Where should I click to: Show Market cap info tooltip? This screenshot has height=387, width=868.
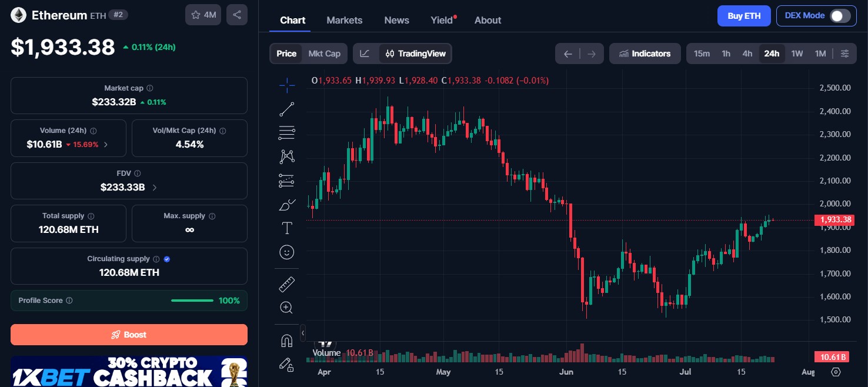[149, 88]
